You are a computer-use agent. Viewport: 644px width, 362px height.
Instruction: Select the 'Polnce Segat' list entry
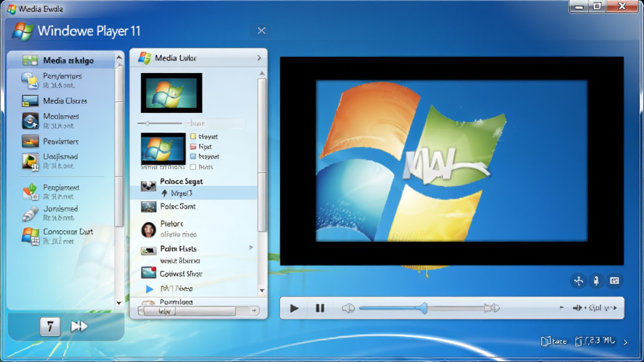pos(181,181)
